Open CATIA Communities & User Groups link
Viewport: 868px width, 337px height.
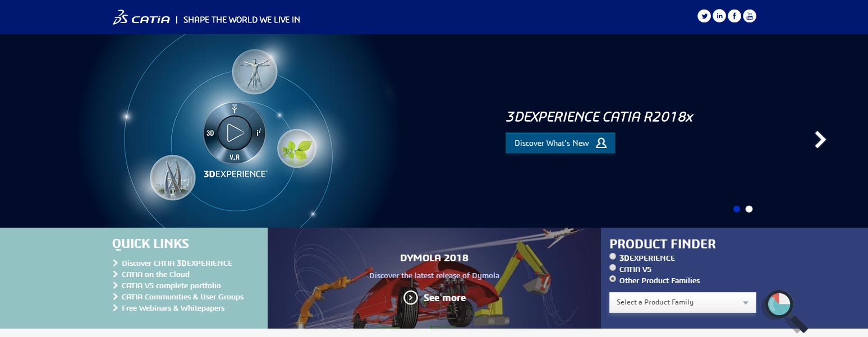(182, 297)
